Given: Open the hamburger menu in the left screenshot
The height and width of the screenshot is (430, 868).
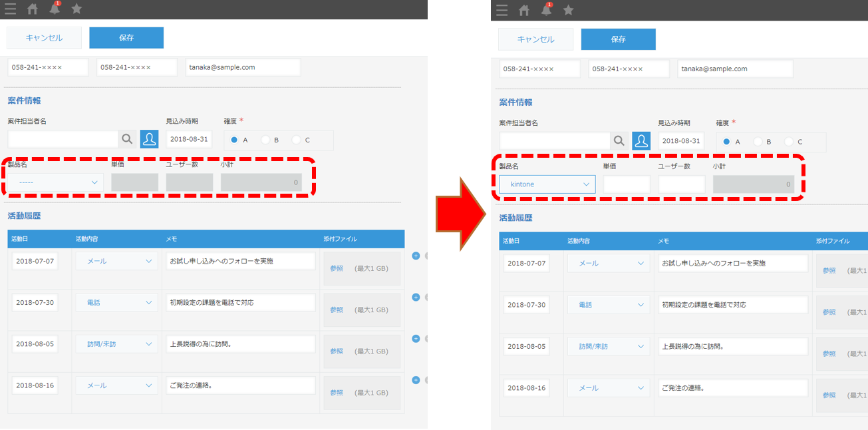Looking at the screenshot, I should click(x=11, y=9).
